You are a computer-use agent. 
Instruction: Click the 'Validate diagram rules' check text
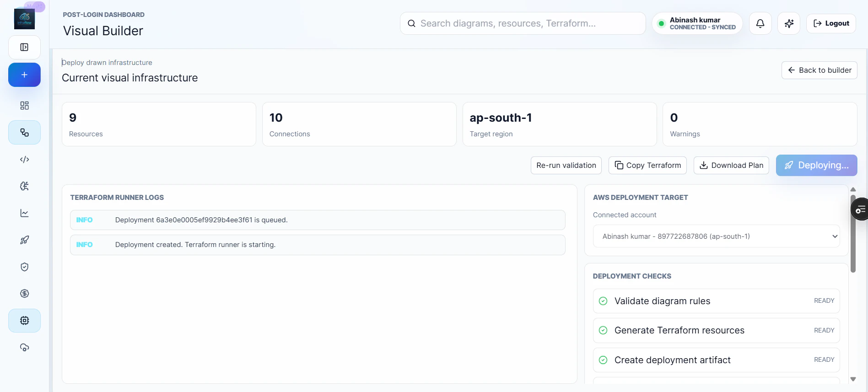coord(662,301)
